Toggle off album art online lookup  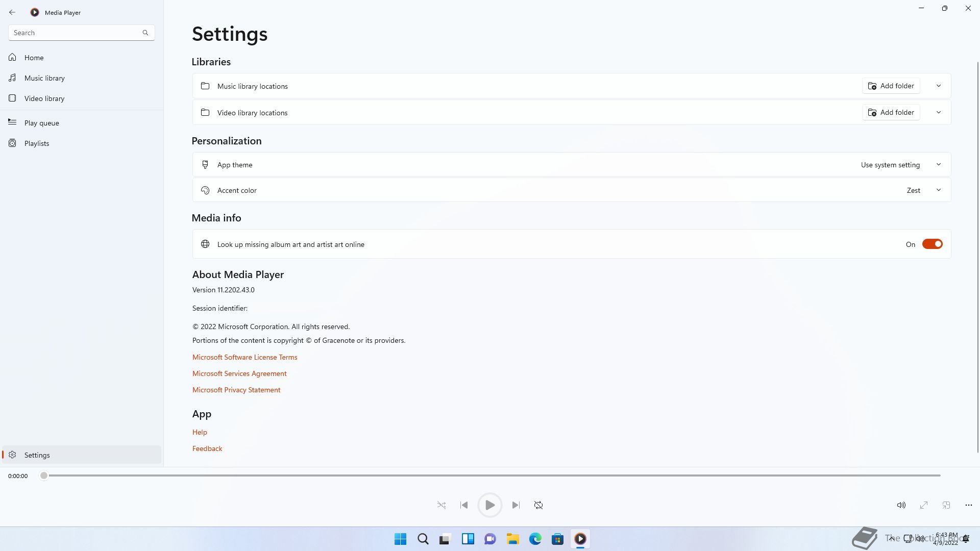tap(932, 244)
